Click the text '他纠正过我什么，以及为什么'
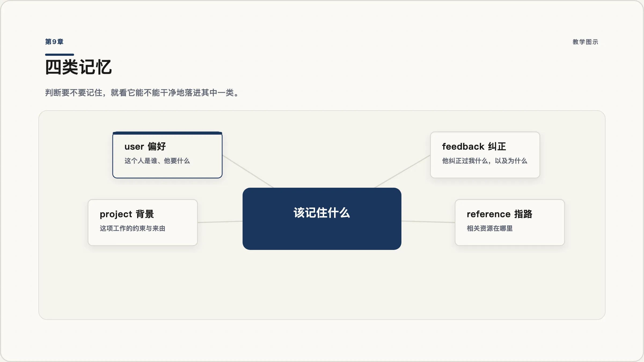This screenshot has height=362, width=644. [485, 161]
